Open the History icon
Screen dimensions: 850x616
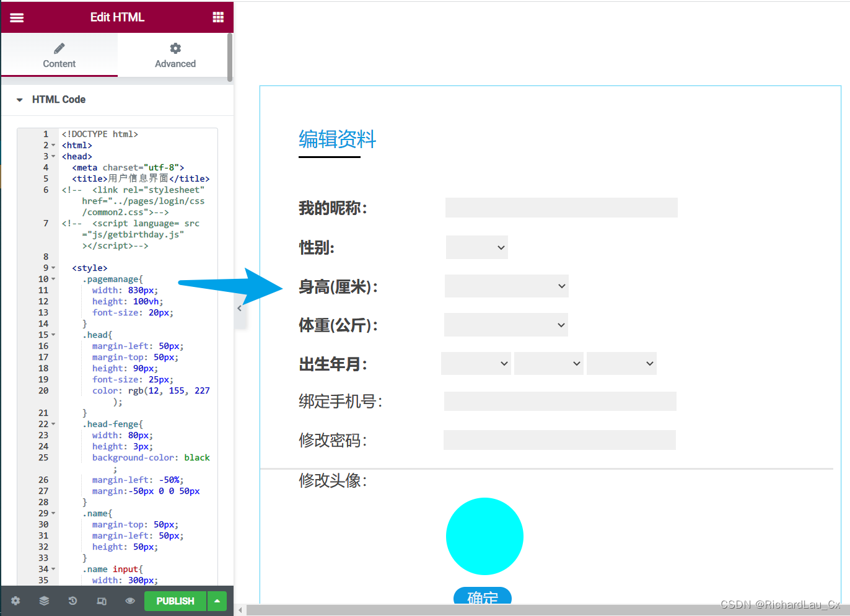click(x=72, y=601)
